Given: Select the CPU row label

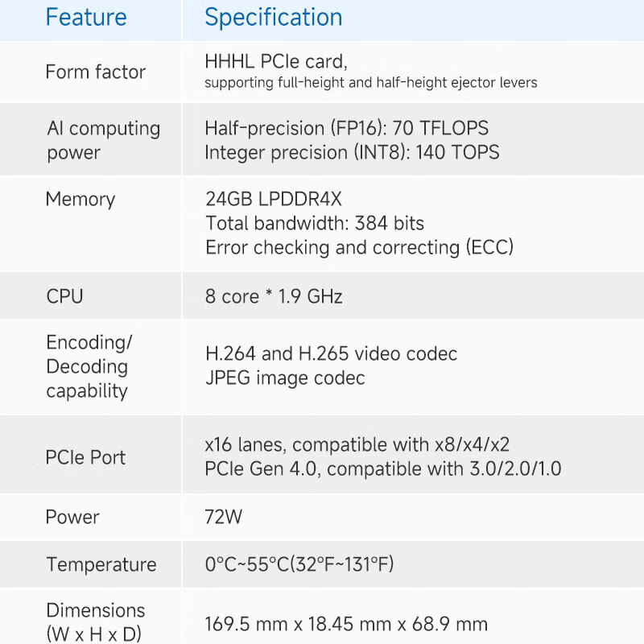Looking at the screenshot, I should tap(64, 296).
